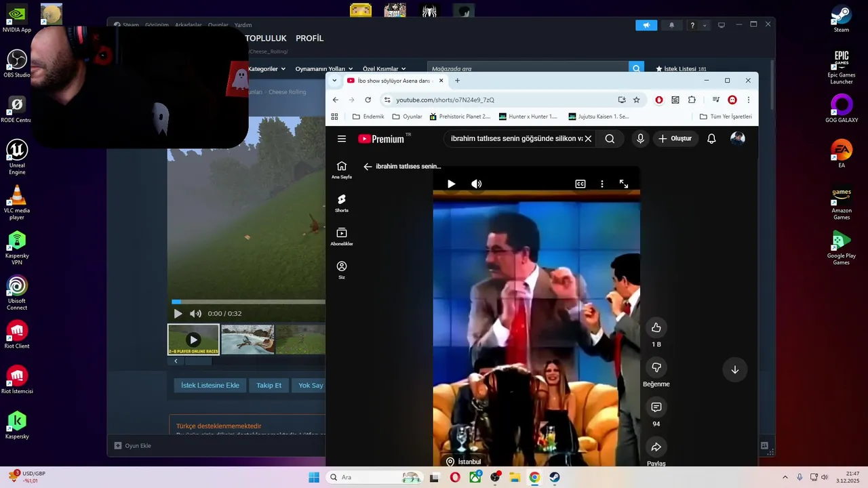Image resolution: width=868 pixels, height=488 pixels.
Task: Like the Short with thumbs up
Action: [x=656, y=328]
